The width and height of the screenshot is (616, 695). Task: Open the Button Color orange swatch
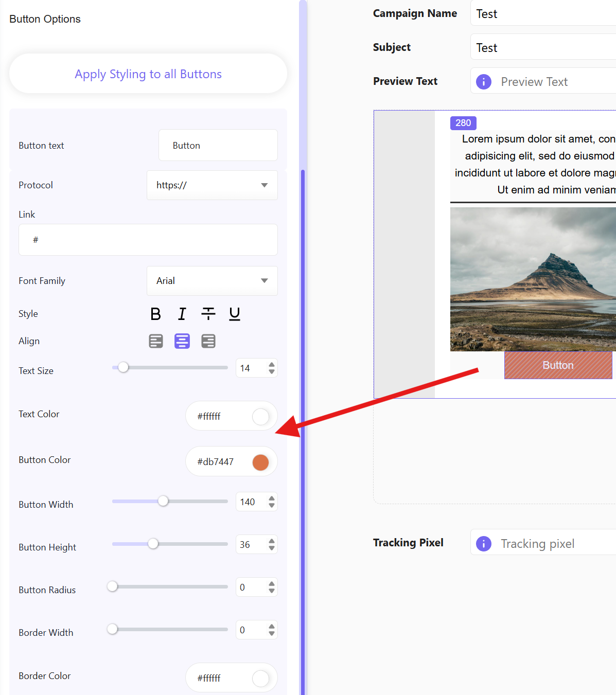261,462
